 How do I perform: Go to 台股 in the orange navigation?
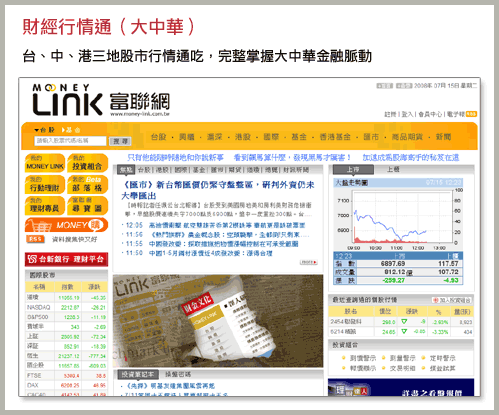pos(158,137)
